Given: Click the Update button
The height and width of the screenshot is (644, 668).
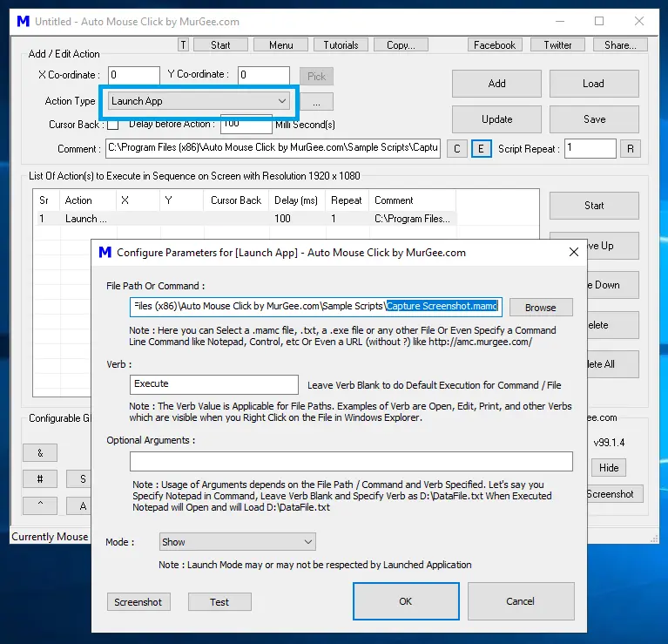Looking at the screenshot, I should [x=496, y=119].
